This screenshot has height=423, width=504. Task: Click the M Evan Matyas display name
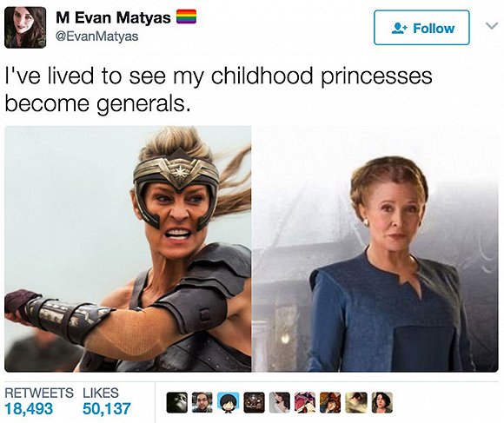(113, 17)
